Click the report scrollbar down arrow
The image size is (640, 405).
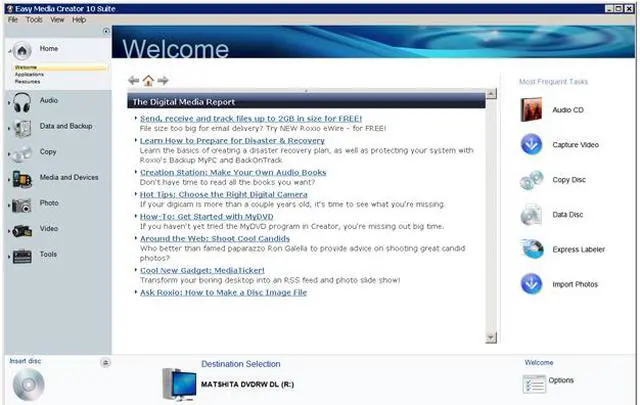(x=490, y=337)
